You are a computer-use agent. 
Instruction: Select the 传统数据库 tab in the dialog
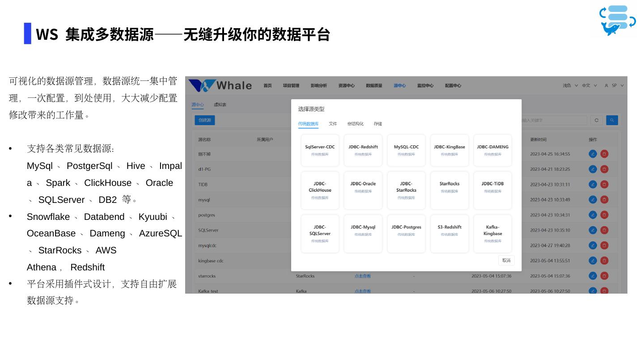coord(308,124)
